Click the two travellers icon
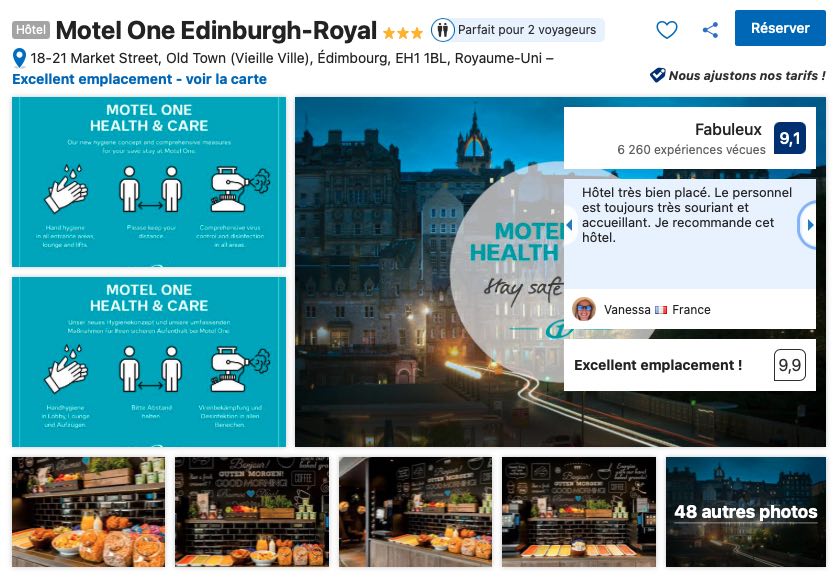Image resolution: width=837 pixels, height=578 pixels. click(x=443, y=29)
